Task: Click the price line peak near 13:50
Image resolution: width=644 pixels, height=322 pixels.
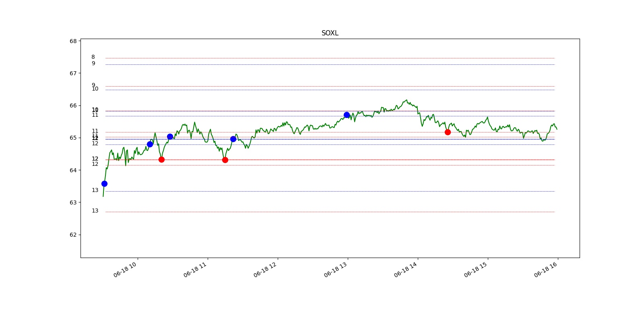Action: (x=407, y=100)
